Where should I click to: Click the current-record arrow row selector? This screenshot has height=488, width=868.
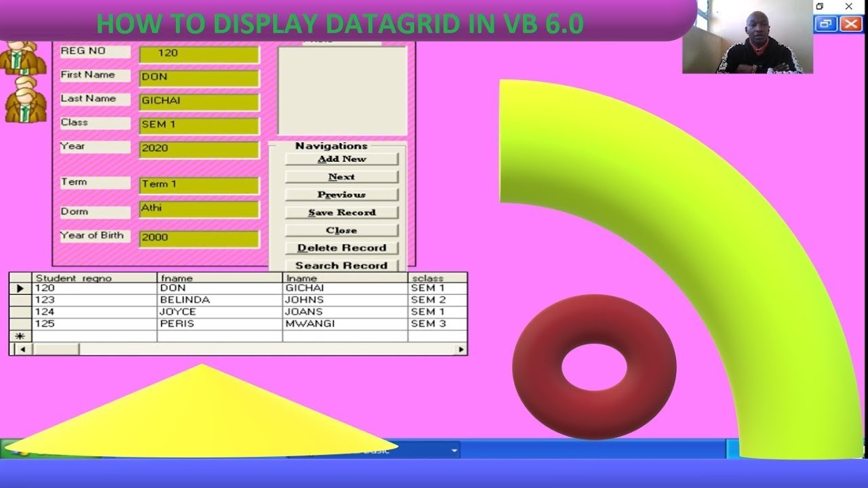click(x=20, y=288)
